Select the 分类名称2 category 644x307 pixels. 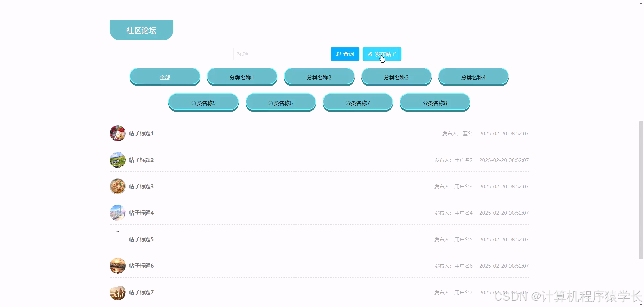(x=319, y=77)
